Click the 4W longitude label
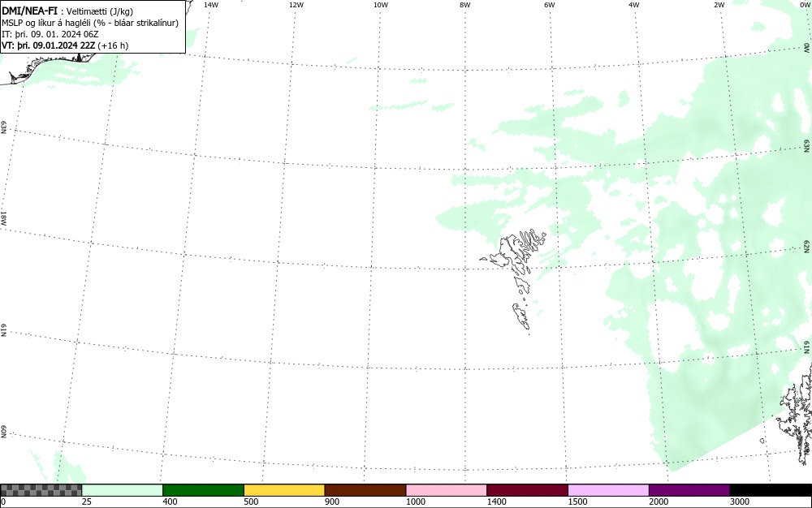Image resolution: width=812 pixels, height=508 pixels. point(634,5)
